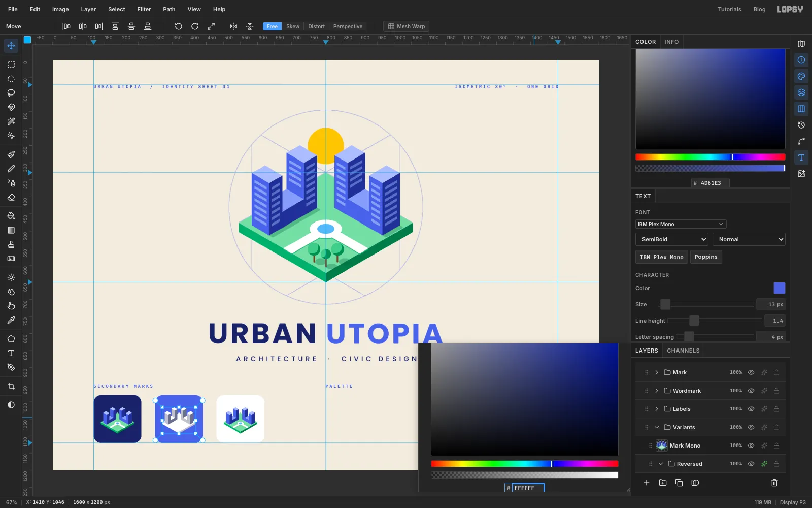
Task: Expand the Wordmark layer group
Action: click(657, 391)
